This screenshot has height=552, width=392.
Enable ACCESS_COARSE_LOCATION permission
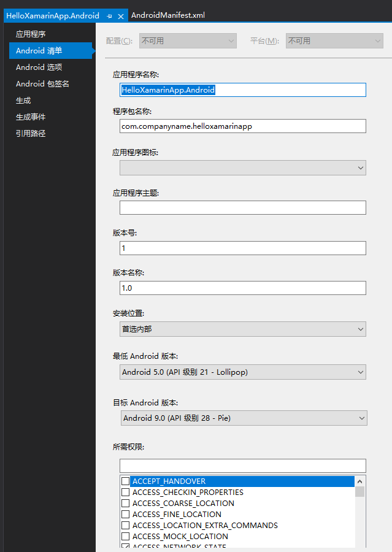click(125, 503)
